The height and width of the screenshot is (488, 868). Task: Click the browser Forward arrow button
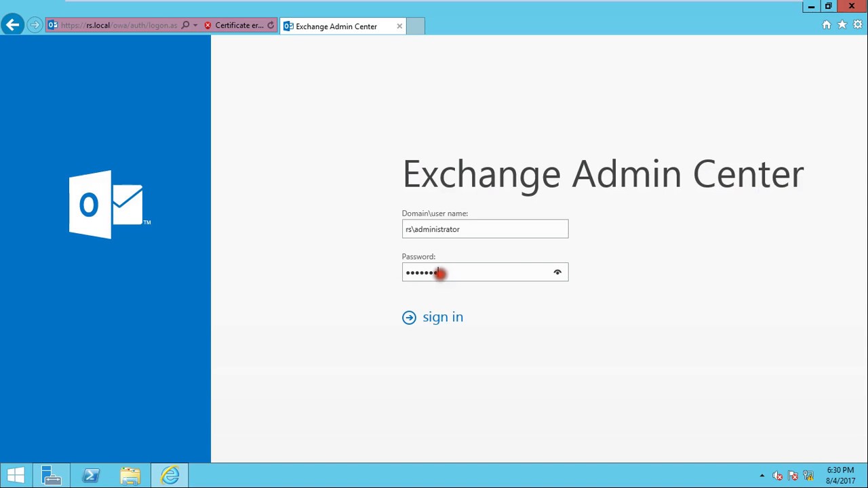[x=34, y=26]
